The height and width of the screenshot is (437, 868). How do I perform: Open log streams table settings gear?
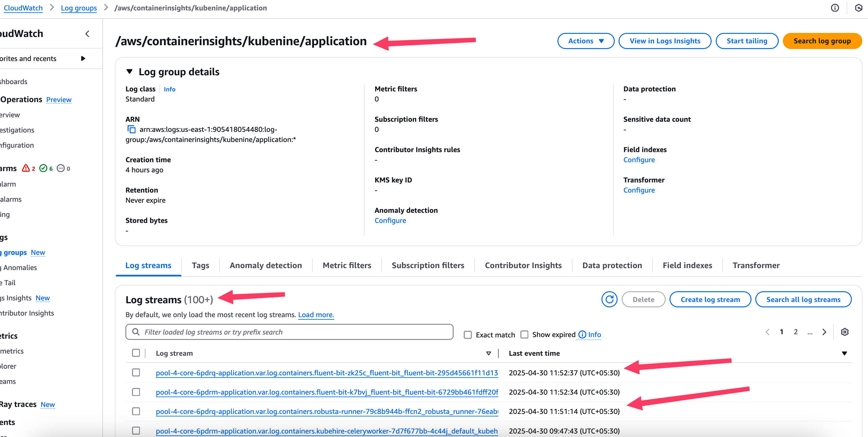click(x=844, y=332)
